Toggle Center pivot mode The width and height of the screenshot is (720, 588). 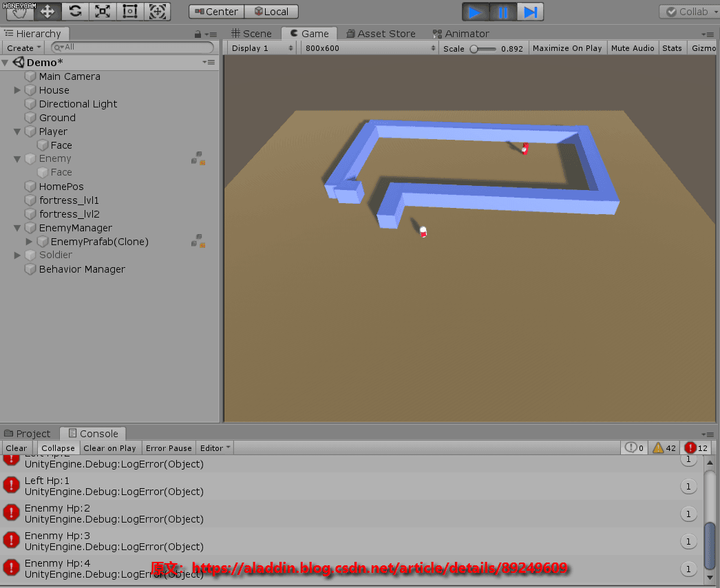click(216, 12)
